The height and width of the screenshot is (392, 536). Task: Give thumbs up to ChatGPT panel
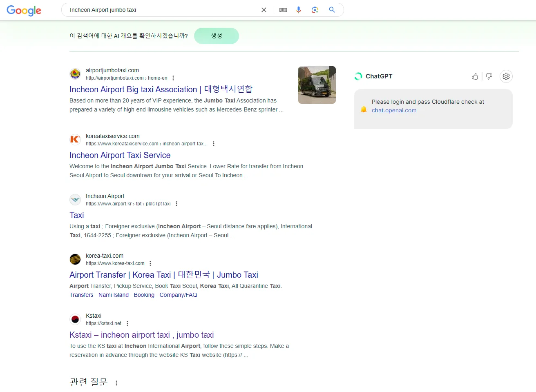[x=475, y=76]
